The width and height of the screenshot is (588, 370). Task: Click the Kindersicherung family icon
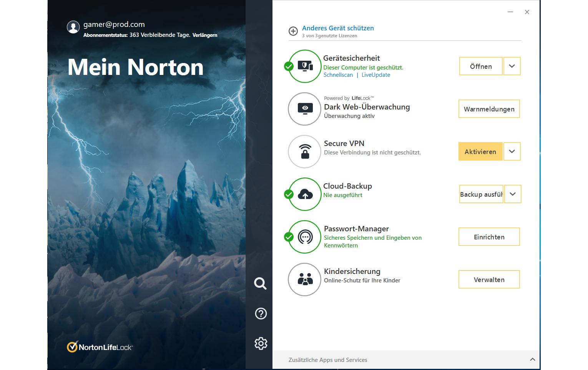click(304, 279)
